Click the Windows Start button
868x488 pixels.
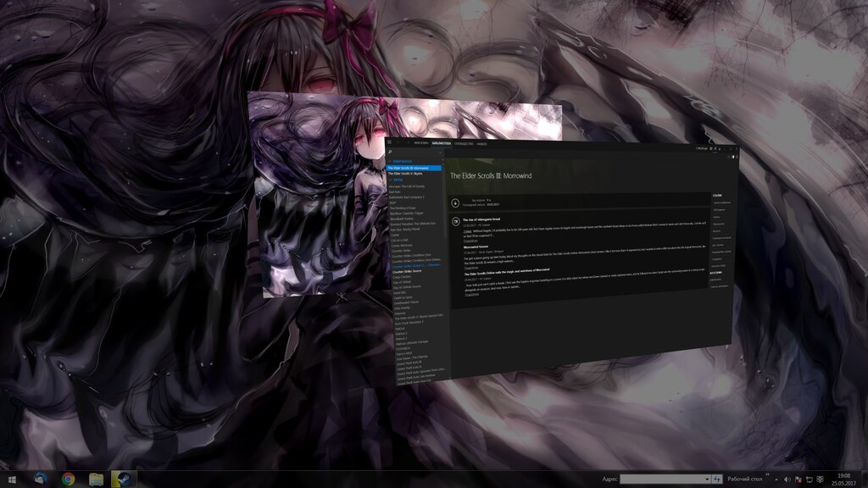click(x=14, y=479)
